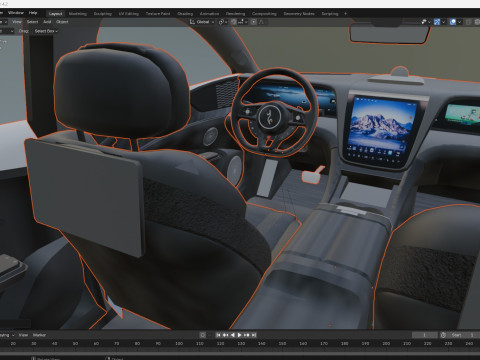
Task: Switch to the Texture Paint workspace tab
Action: [158, 14]
